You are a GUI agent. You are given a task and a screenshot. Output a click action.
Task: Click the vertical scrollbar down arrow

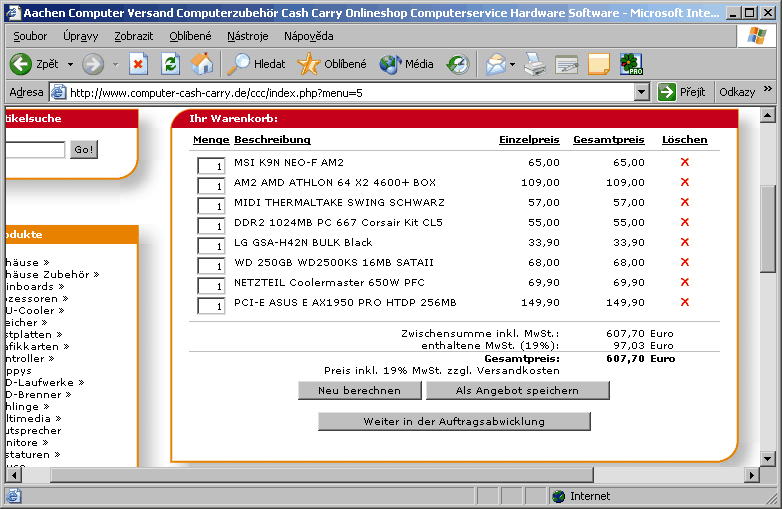(768, 458)
